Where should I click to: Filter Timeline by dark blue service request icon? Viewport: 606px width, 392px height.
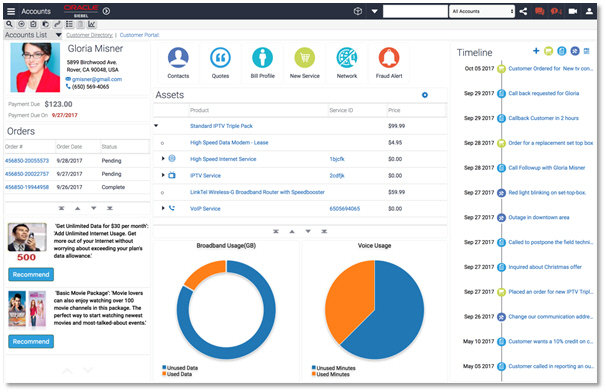click(x=575, y=51)
